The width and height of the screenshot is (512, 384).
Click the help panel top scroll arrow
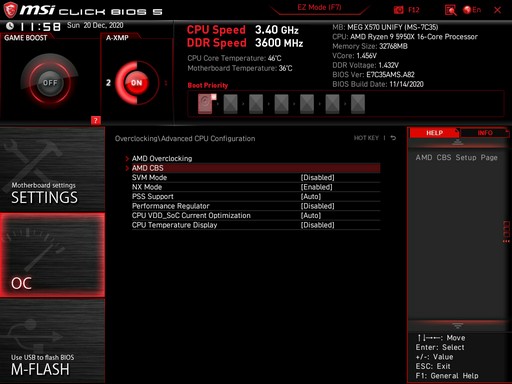[458, 143]
